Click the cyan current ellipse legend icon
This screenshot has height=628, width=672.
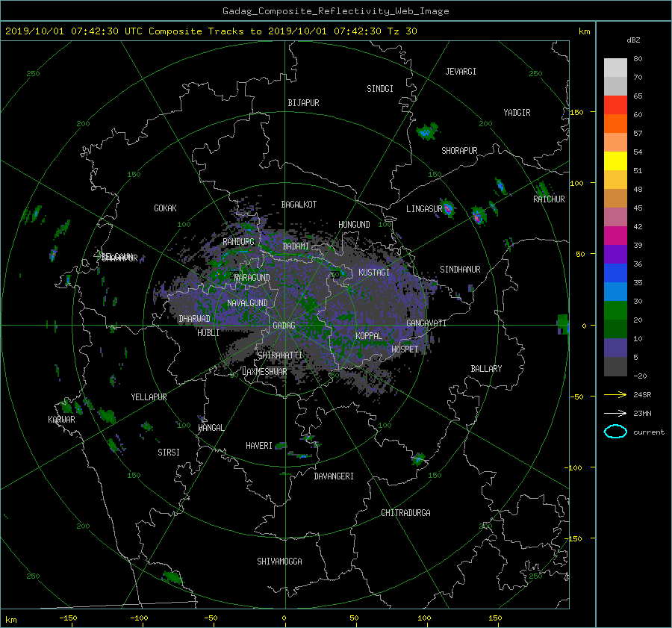tap(615, 432)
